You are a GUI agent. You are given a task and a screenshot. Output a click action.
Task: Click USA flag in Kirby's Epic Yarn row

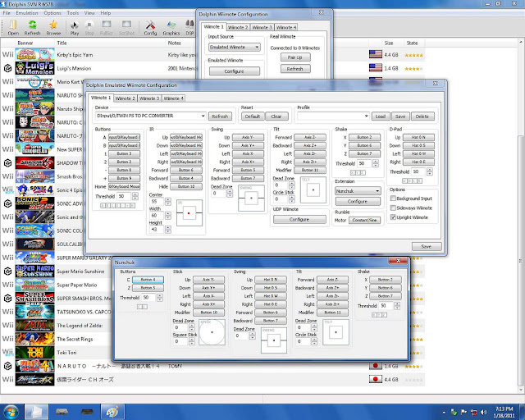(x=376, y=54)
